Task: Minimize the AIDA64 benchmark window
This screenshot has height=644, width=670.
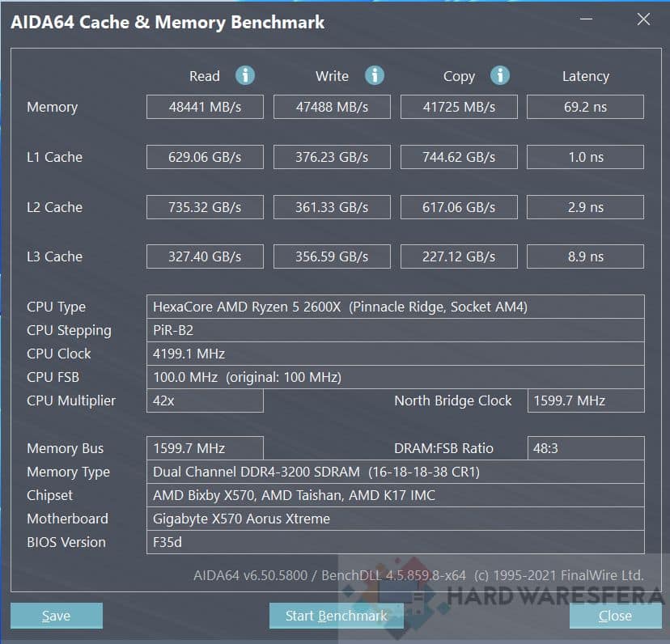Action: pos(586,19)
